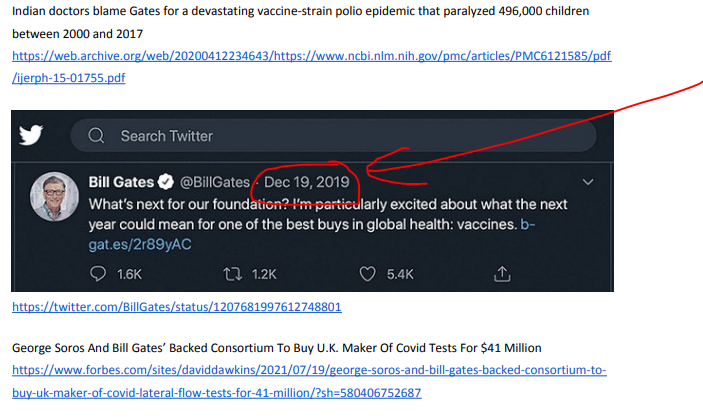Click the 5.4K likes count

click(x=400, y=274)
